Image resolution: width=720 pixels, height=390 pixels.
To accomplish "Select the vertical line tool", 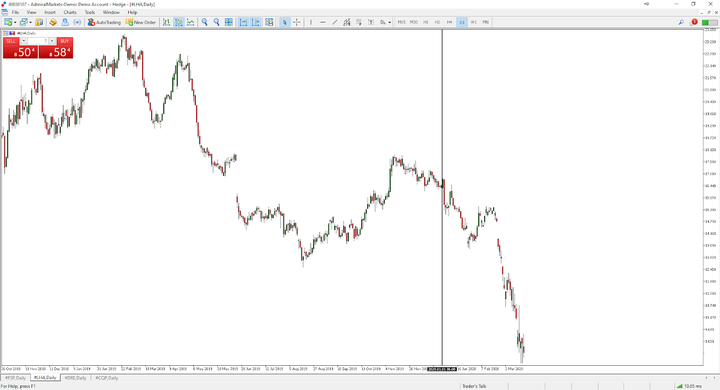I will [311, 22].
